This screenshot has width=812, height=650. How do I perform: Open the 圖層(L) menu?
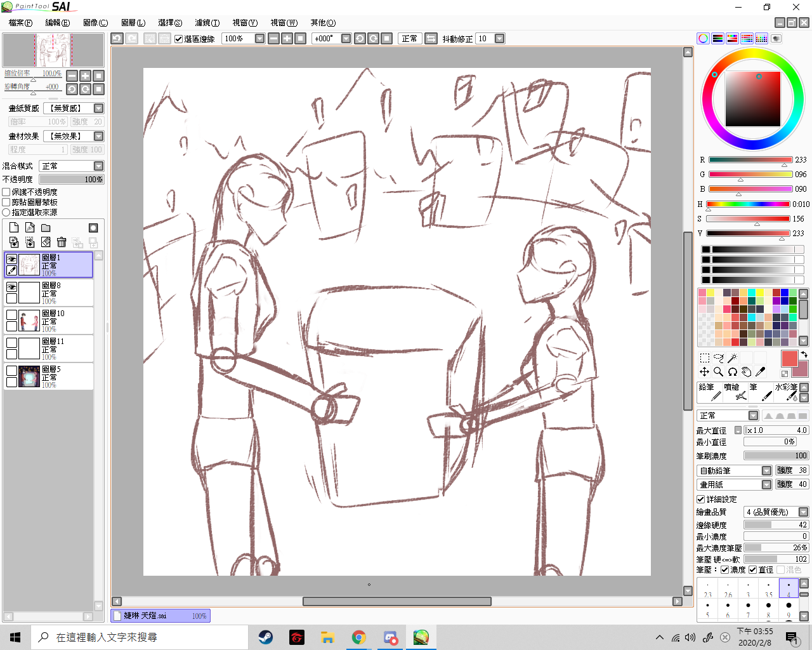(x=133, y=22)
